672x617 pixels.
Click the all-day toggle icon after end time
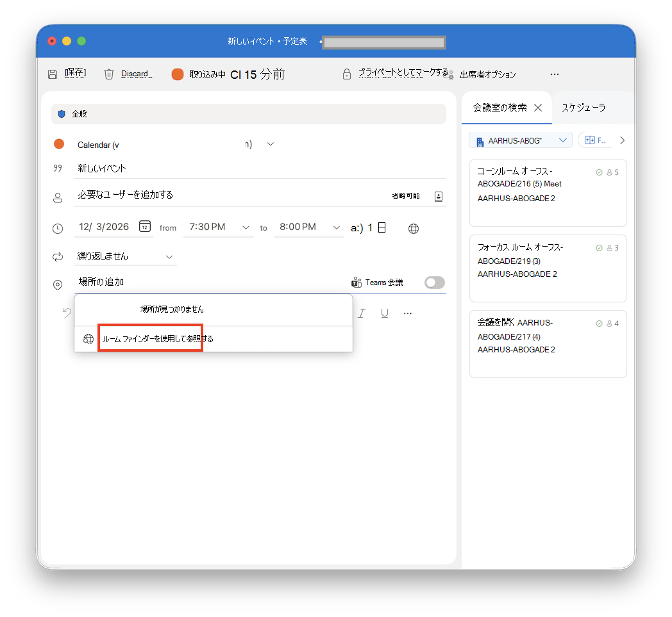(382, 227)
